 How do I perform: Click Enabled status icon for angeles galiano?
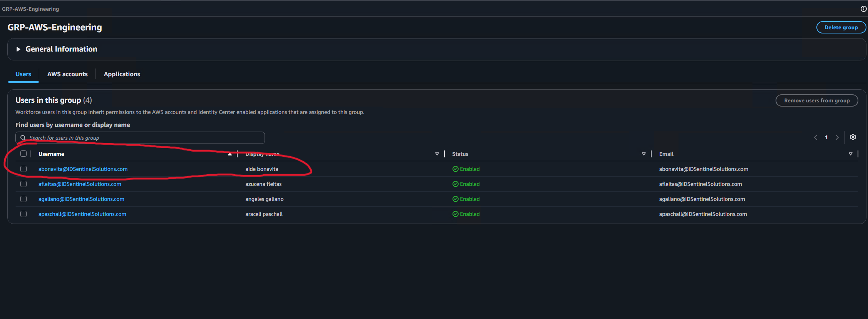pyautogui.click(x=456, y=199)
